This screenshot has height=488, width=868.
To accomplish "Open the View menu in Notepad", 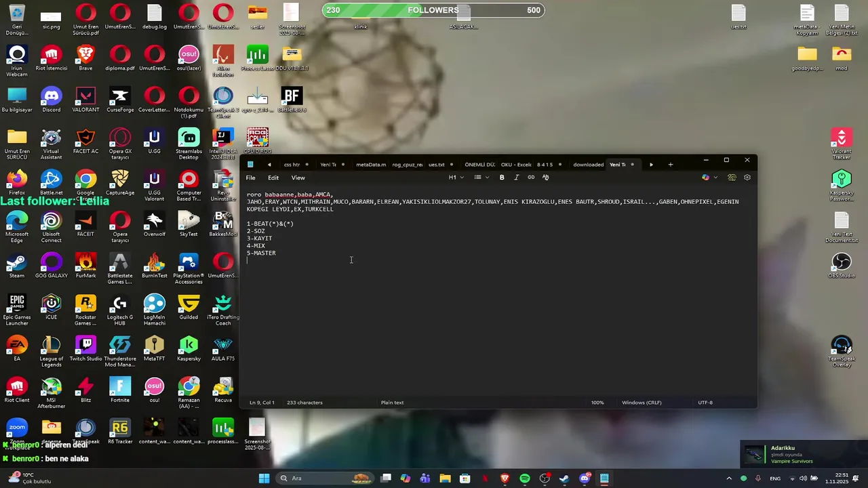I will 298,178.
